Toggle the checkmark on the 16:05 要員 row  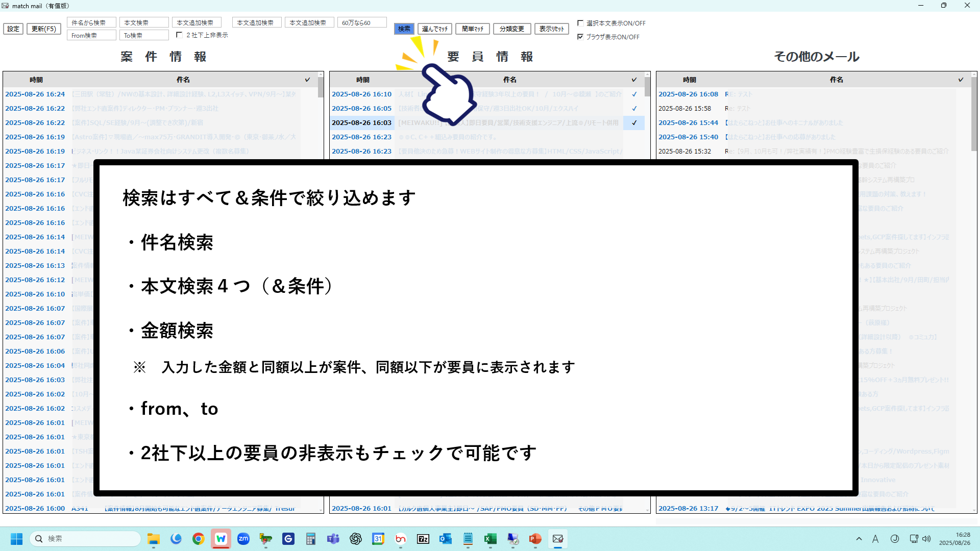coord(634,109)
